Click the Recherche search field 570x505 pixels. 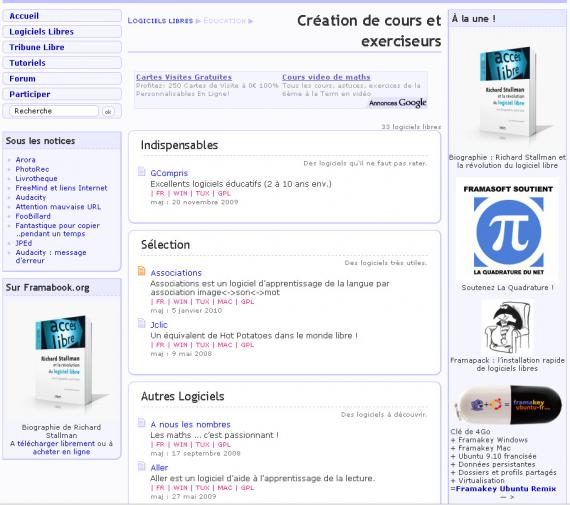click(x=54, y=111)
